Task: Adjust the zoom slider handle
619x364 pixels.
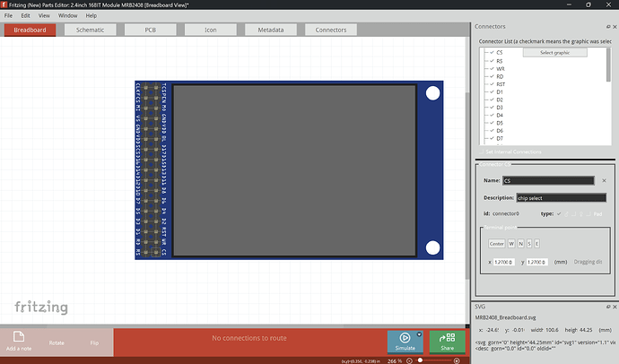Action: [x=421, y=360]
